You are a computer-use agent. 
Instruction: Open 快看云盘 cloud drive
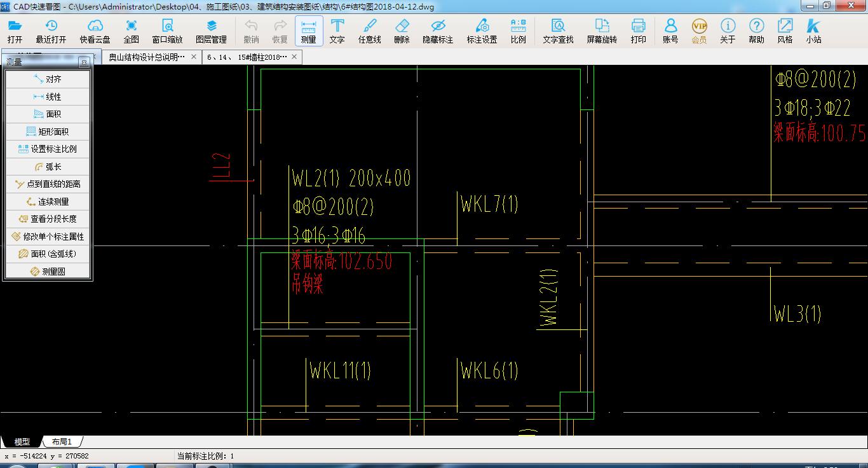point(95,31)
